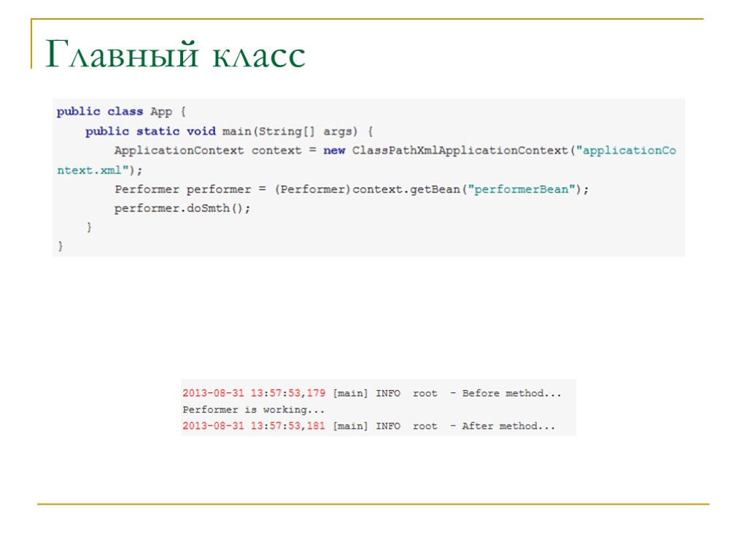The width and height of the screenshot is (747, 560).
Task: Click timestamp "2013-08-31 13:57:53,179"
Action: tap(254, 393)
